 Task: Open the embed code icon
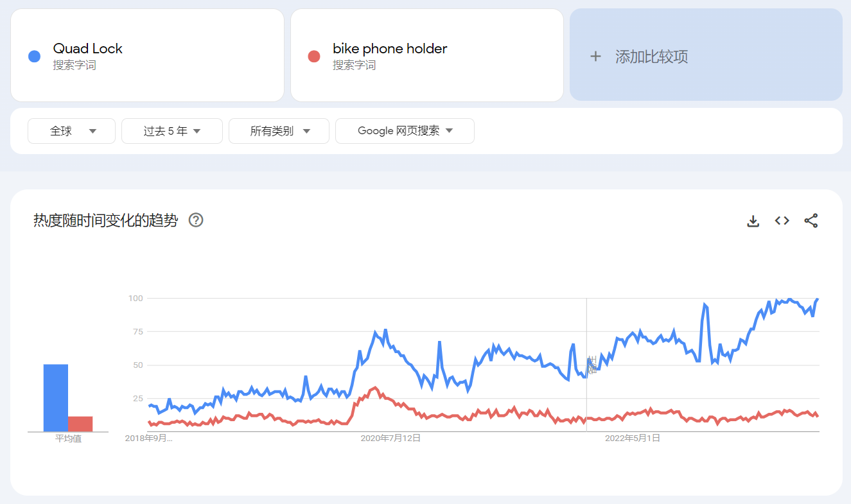pos(782,221)
